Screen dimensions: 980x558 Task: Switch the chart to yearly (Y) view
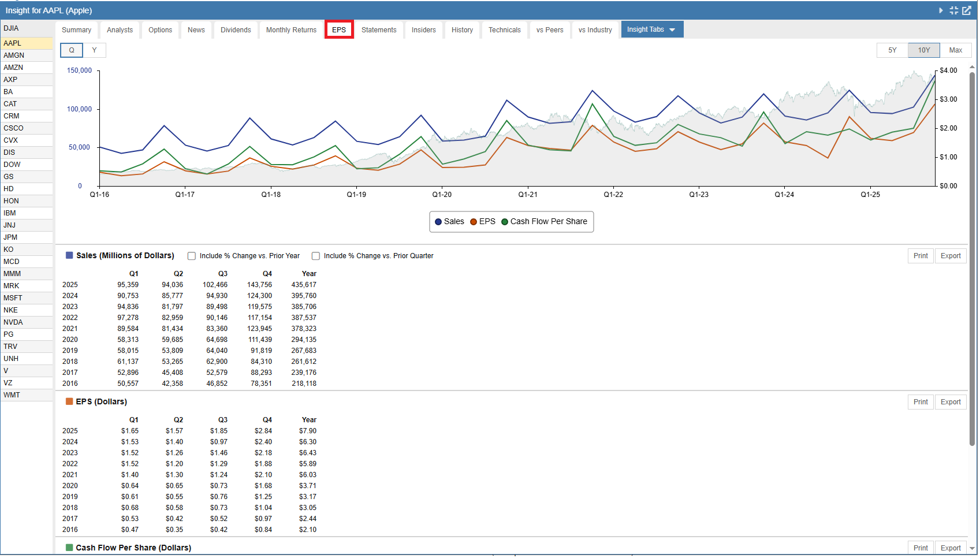(x=95, y=50)
